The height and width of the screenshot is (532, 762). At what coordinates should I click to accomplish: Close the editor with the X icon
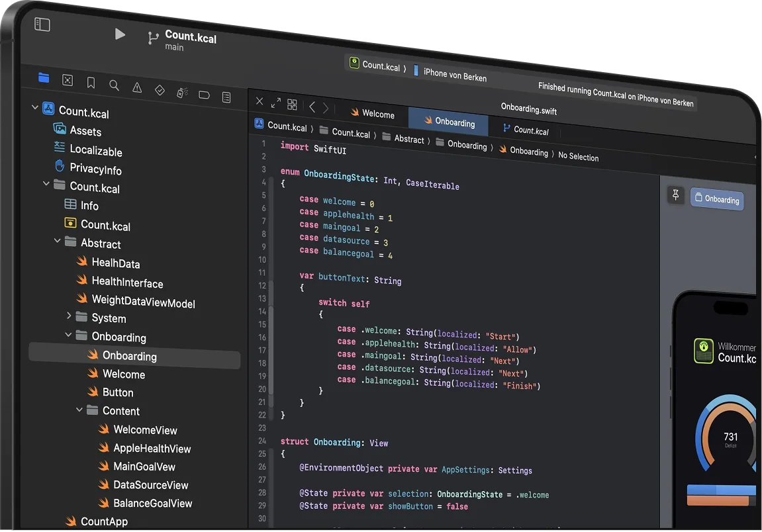click(260, 101)
